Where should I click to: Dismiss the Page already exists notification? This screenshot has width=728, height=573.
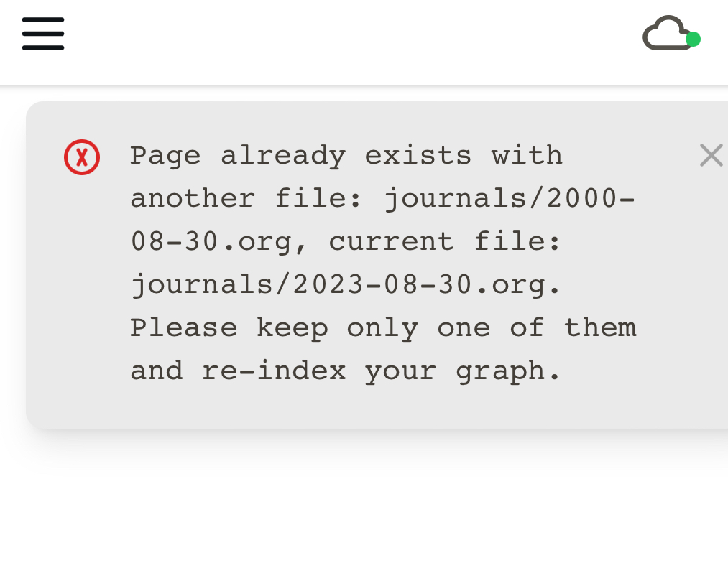(x=711, y=155)
